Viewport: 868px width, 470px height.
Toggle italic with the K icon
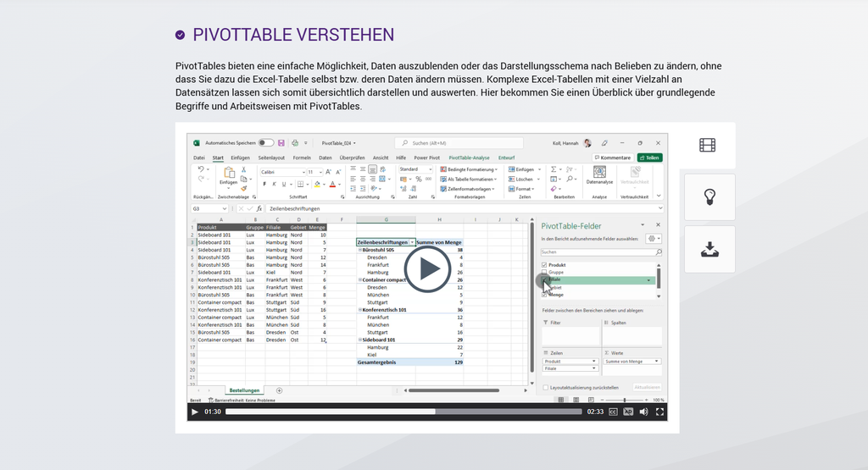point(274,184)
